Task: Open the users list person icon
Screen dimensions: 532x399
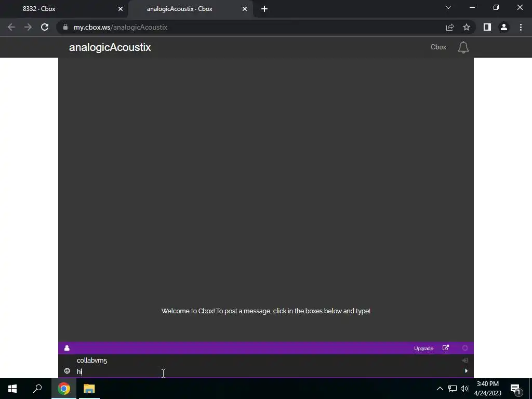Action: pos(67,348)
